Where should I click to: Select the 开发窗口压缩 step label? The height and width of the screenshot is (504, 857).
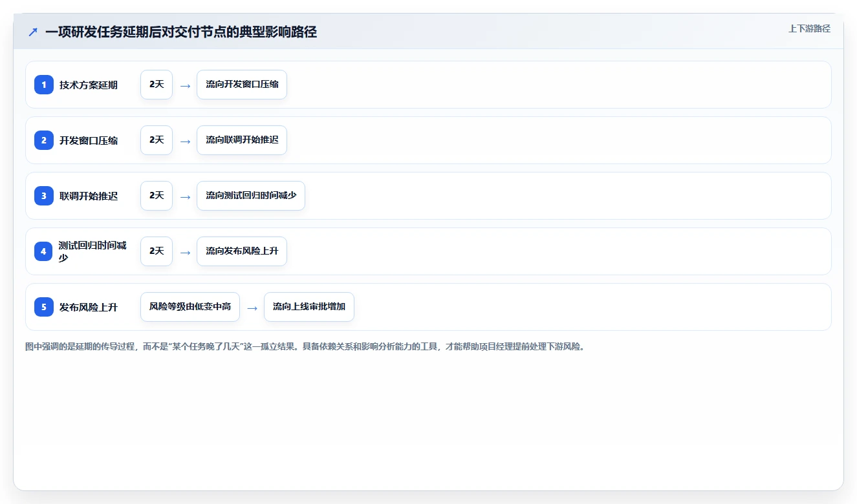(89, 140)
